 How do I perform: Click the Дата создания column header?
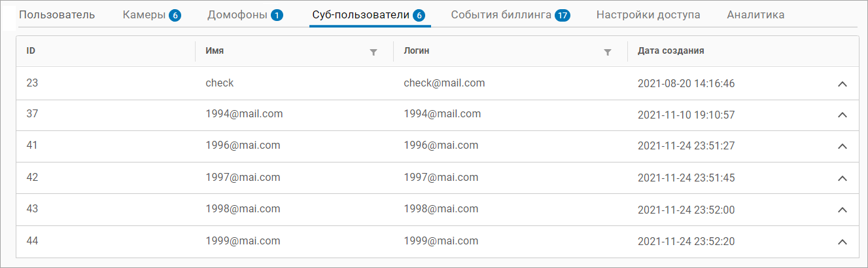[670, 51]
